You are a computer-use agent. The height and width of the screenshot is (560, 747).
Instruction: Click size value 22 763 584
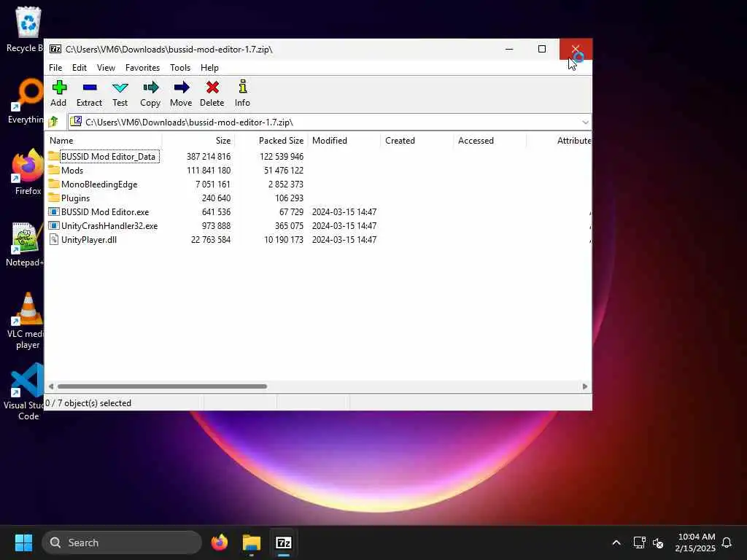(x=211, y=240)
